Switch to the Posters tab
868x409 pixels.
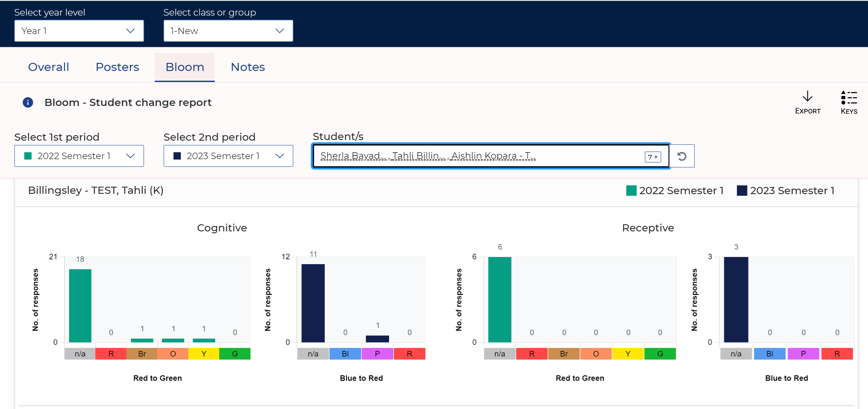[x=117, y=67]
